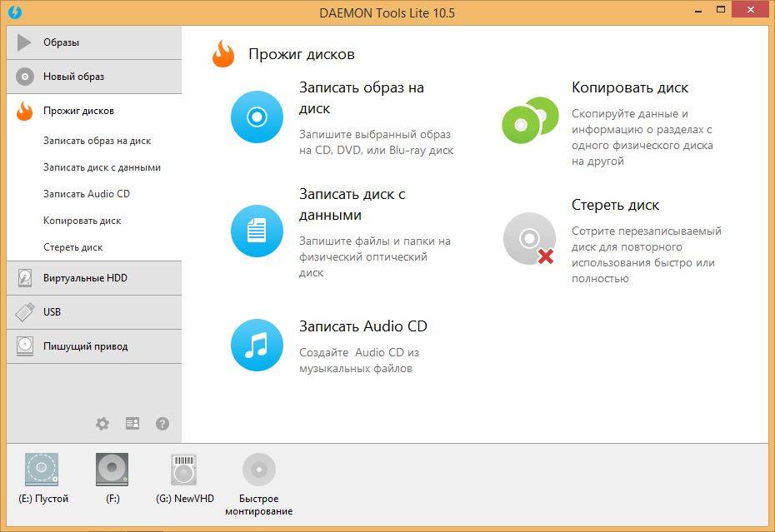
Task: Select the (F:) drive icon
Action: [112, 470]
